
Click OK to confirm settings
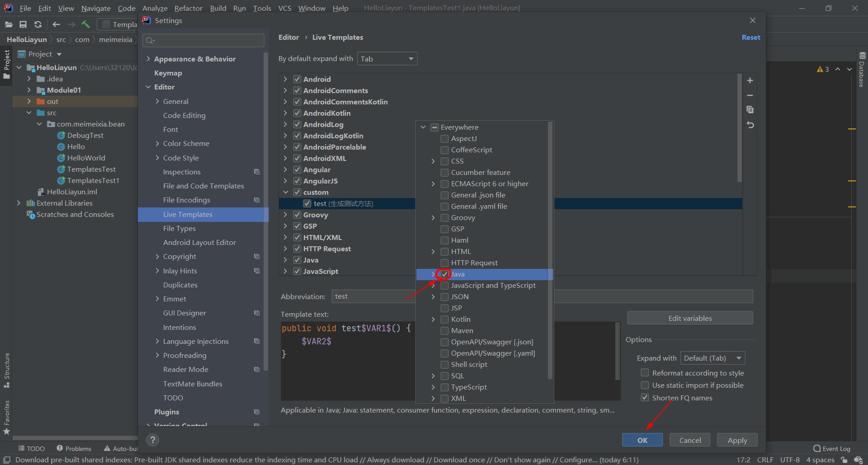pos(642,440)
